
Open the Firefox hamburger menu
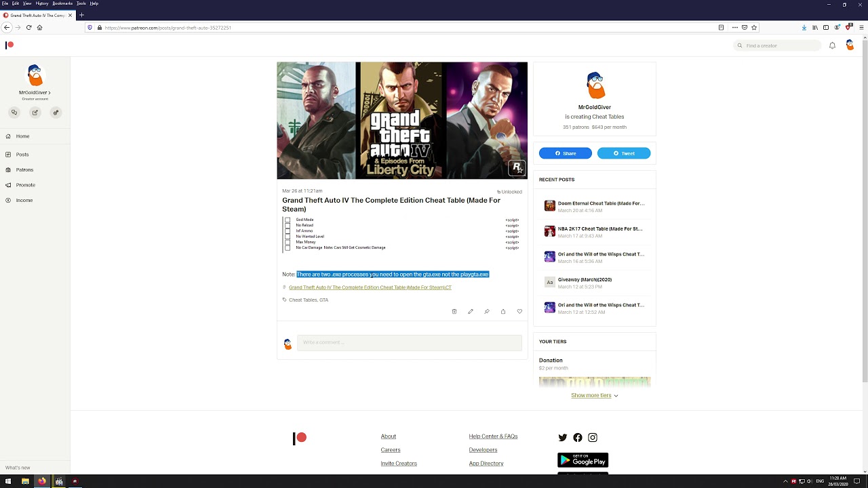(862, 28)
